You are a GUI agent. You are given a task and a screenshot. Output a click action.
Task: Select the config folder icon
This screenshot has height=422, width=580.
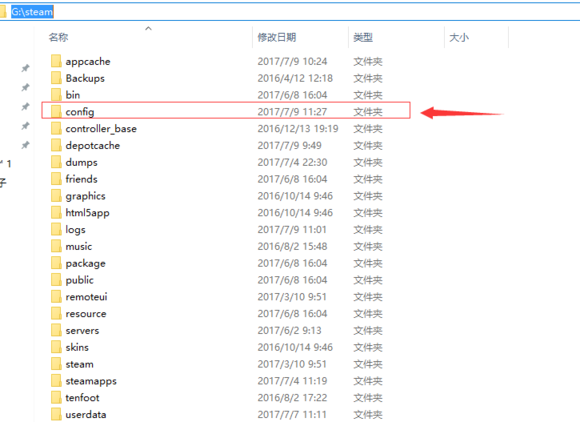click(56, 111)
